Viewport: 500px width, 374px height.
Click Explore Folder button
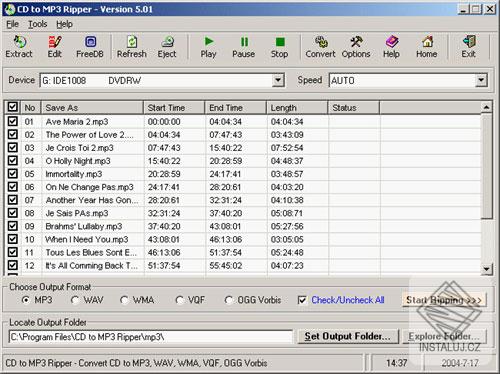click(444, 336)
